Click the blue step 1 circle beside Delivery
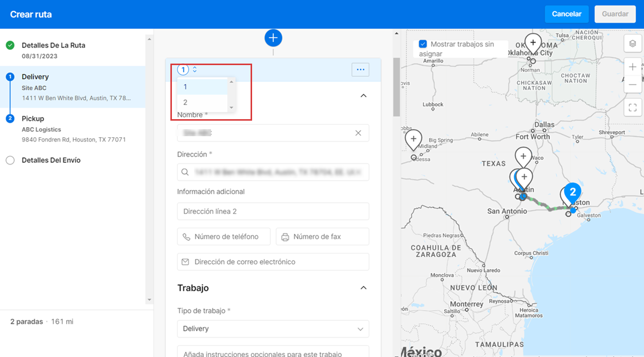This screenshot has width=644, height=357. (10, 77)
